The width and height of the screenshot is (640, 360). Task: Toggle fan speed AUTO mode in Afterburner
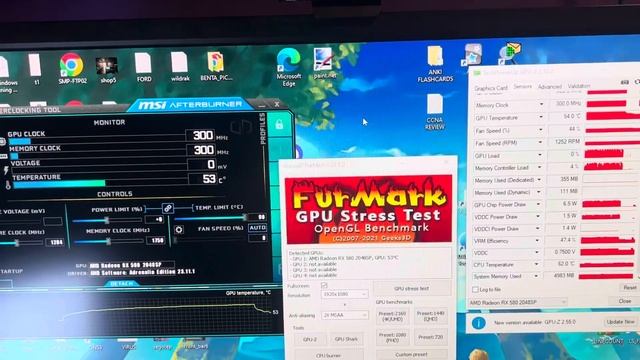[258, 227]
